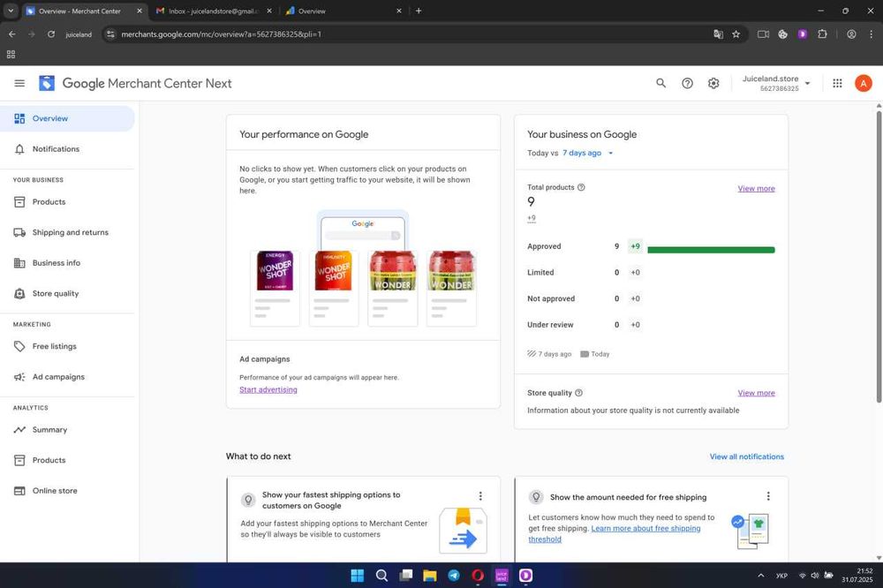The image size is (883, 588).
Task: Open the account avatar A
Action: coord(864,83)
